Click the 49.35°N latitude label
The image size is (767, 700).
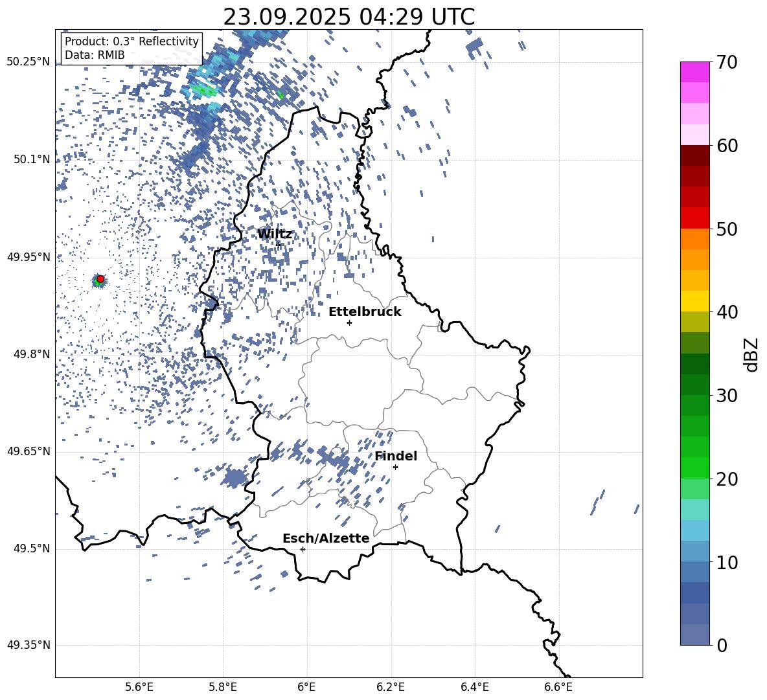point(29,645)
